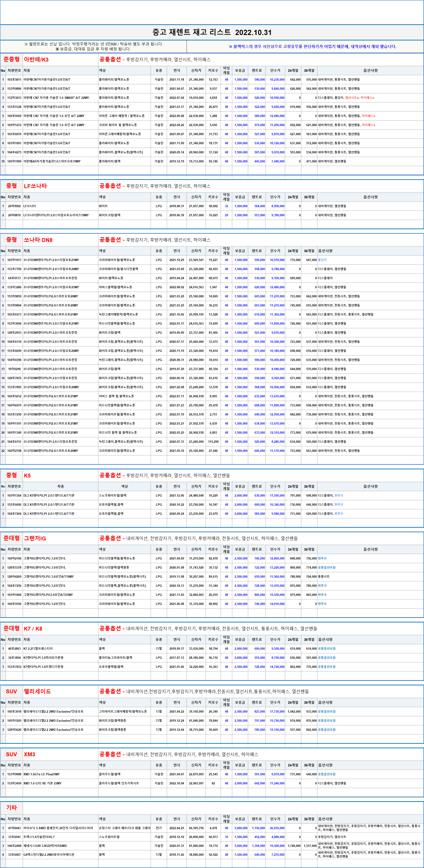424x868 pixels.
Task: Click color cell '크리미 화이트 펄 블랙모노톤'
Action: point(118,125)
